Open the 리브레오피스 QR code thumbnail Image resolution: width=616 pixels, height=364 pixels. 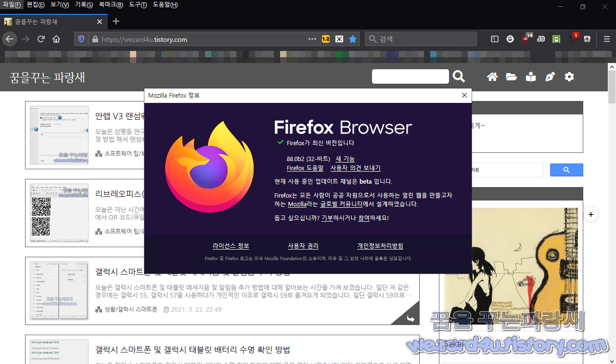[x=59, y=213]
